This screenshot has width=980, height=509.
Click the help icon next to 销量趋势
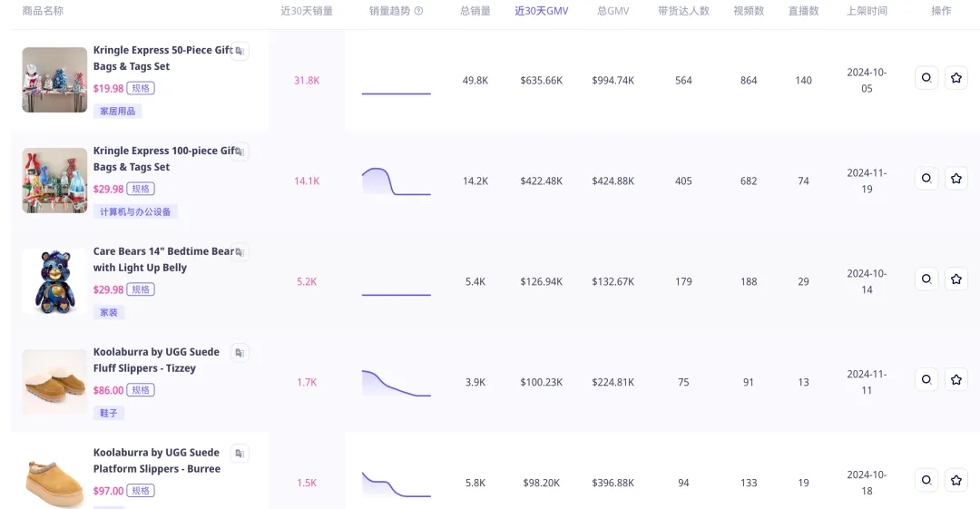point(418,11)
